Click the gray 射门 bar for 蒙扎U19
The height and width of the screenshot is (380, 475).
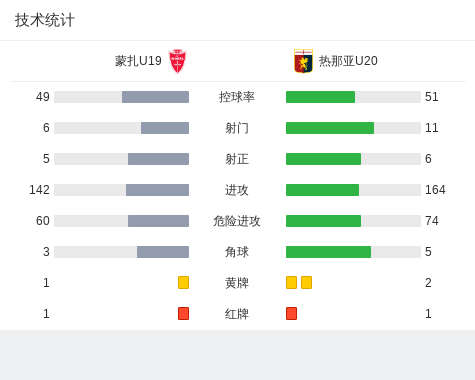pos(165,128)
